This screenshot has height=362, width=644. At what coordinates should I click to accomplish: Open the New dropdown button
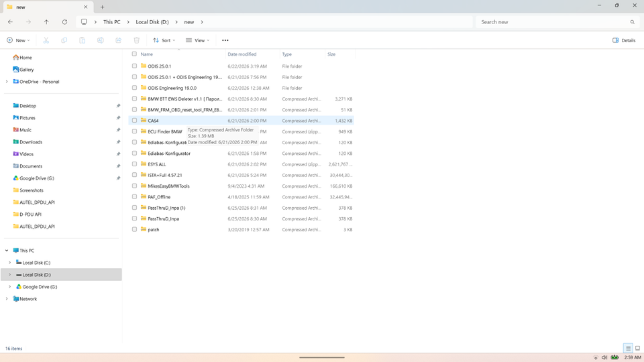click(x=18, y=40)
